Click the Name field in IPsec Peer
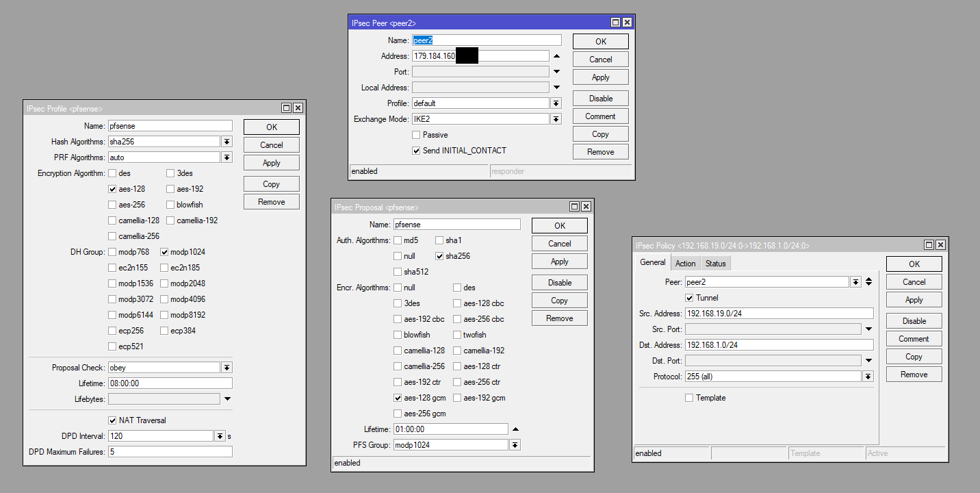The height and width of the screenshot is (493, 980). (487, 40)
